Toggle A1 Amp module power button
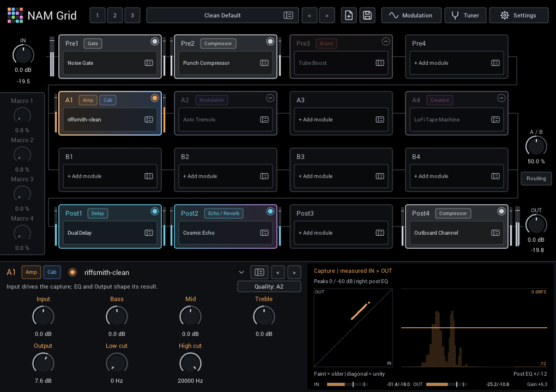 155,98
